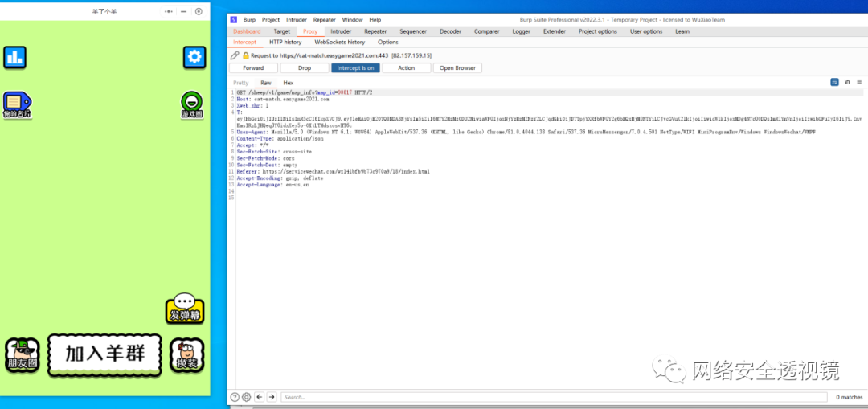This screenshot has height=409, width=868.
Task: Click the 0 matches counter
Action: [850, 398]
